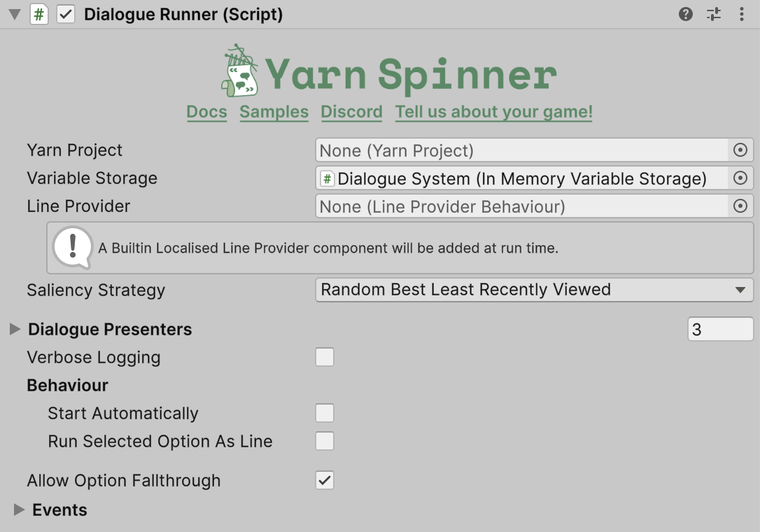Open the component presets sliders icon
The width and height of the screenshot is (760, 532).
tap(714, 14)
